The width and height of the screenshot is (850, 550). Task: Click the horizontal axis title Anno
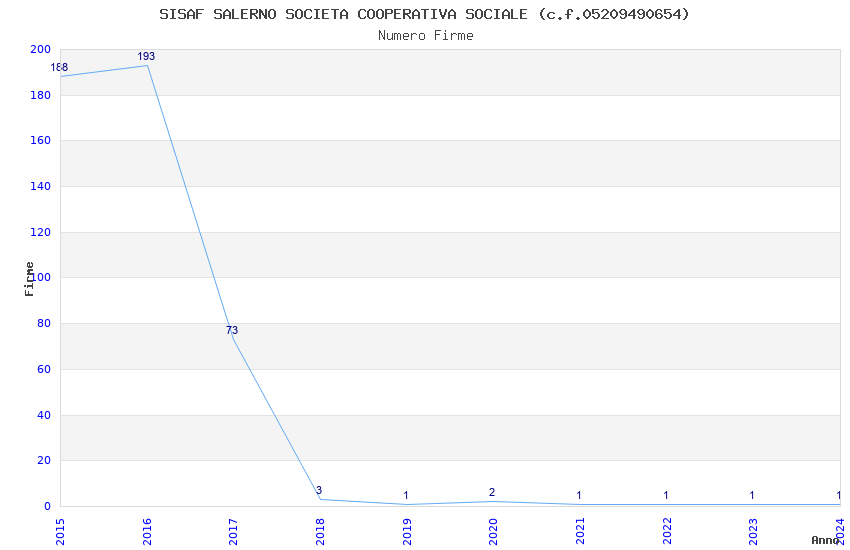coord(825,540)
